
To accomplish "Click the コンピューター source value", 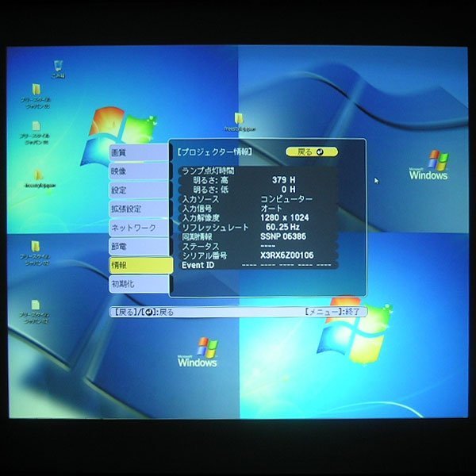I will tap(286, 199).
